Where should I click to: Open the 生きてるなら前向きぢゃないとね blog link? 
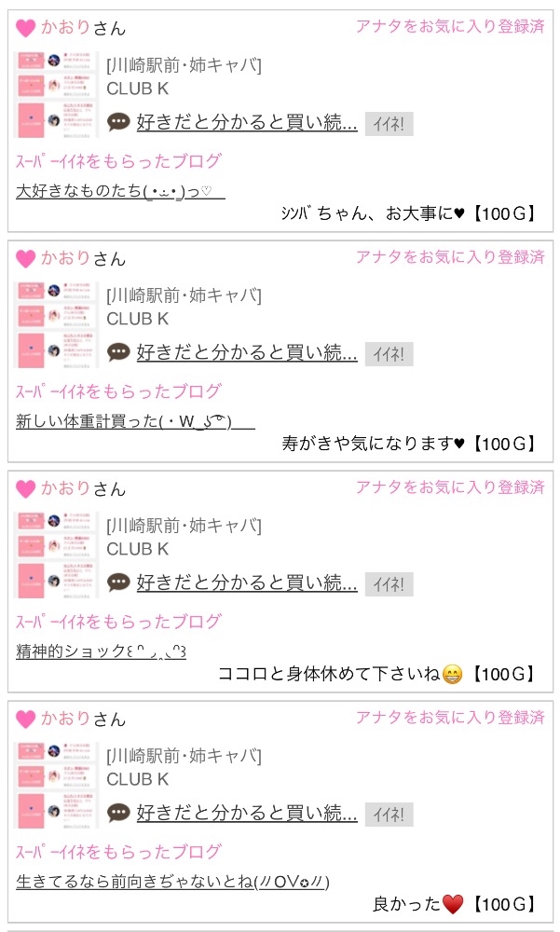pyautogui.click(x=173, y=882)
